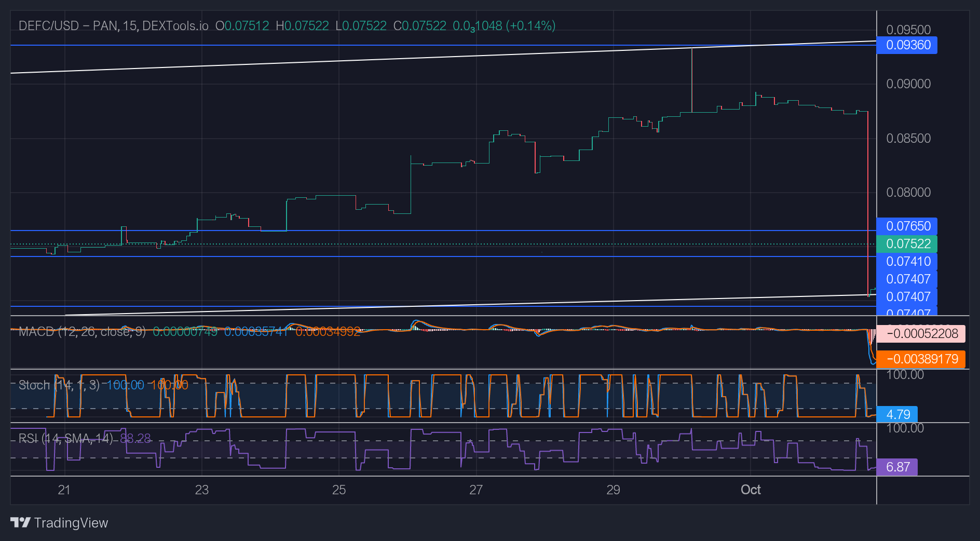Click the date label 23 on time axis
980x541 pixels.
point(202,490)
